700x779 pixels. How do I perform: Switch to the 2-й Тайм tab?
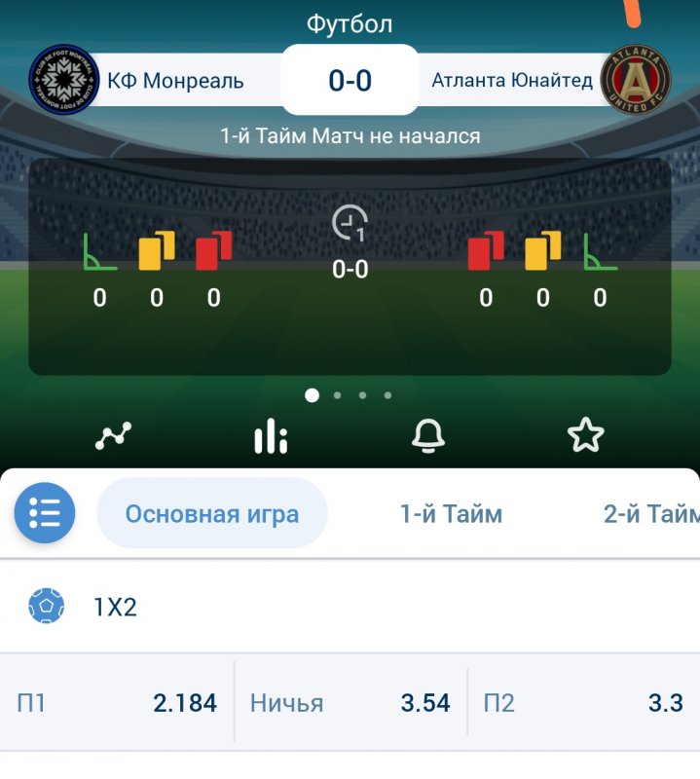point(652,514)
